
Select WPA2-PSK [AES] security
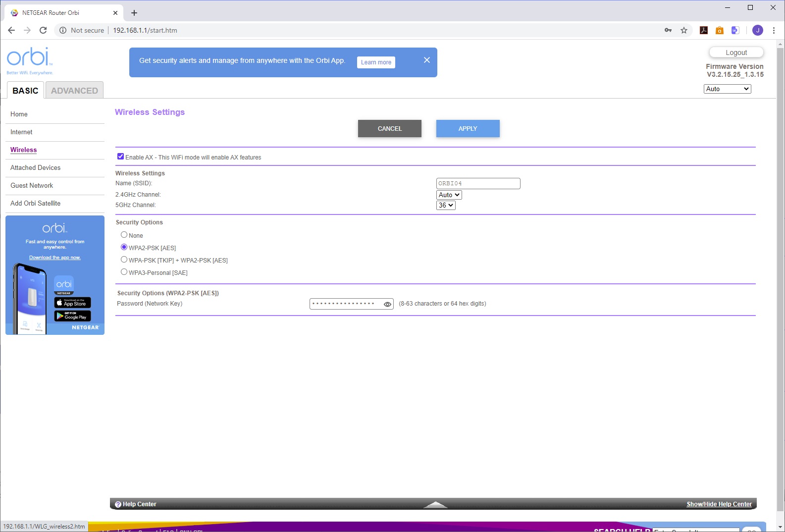(x=124, y=247)
